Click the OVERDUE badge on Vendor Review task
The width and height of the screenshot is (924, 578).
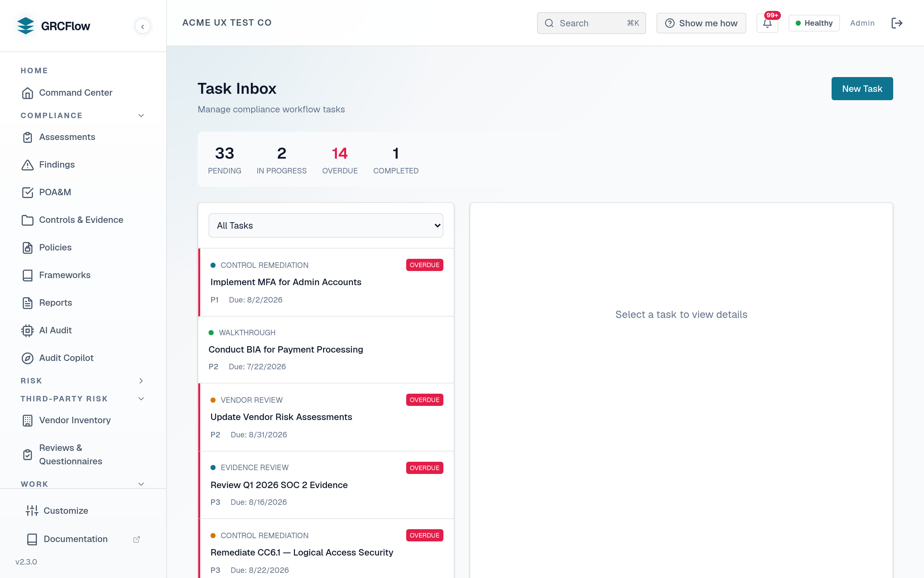(x=424, y=400)
